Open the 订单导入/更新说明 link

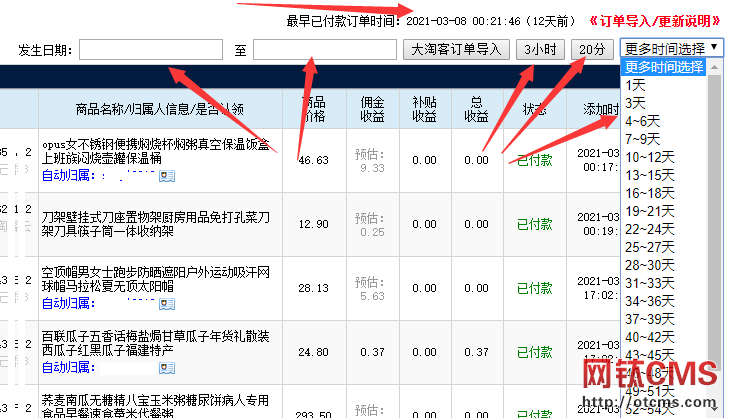pyautogui.click(x=655, y=21)
